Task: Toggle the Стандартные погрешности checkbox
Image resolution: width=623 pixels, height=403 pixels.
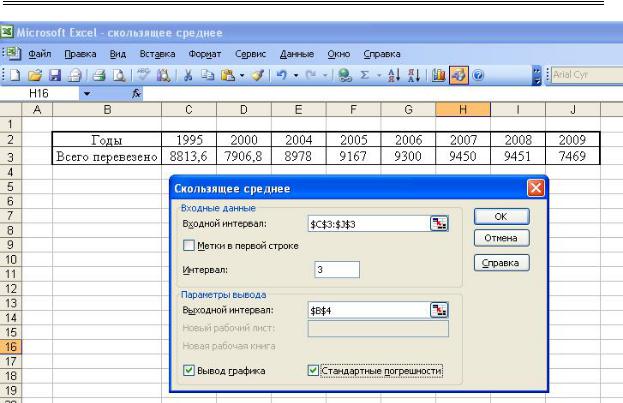Action: [313, 370]
